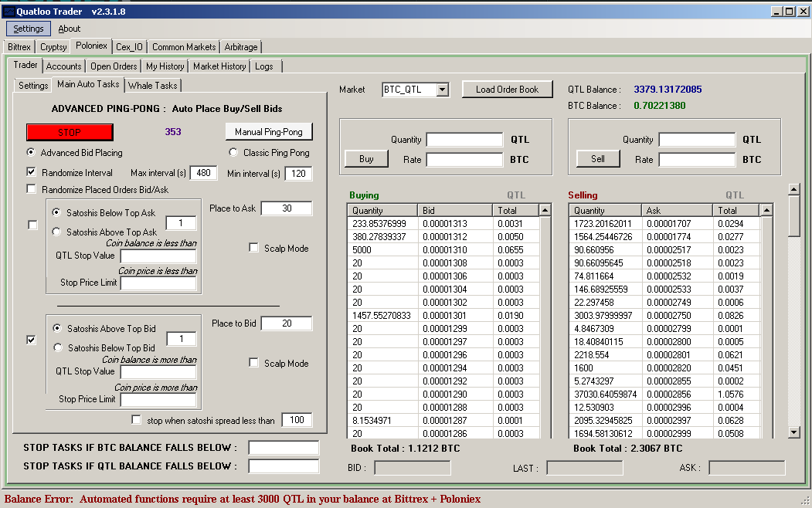Viewport: 812px width, 508px height.
Task: Select the ask row priced 0.00001707
Action: coord(665,224)
